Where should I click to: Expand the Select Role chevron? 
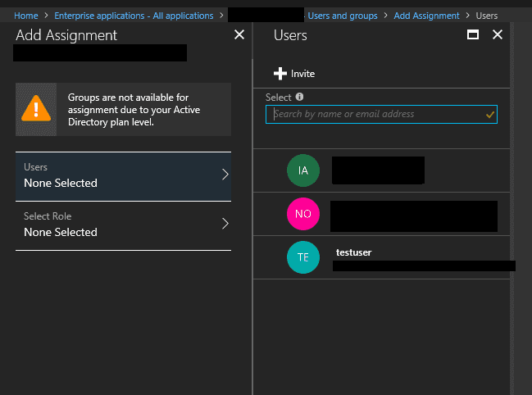tap(225, 224)
